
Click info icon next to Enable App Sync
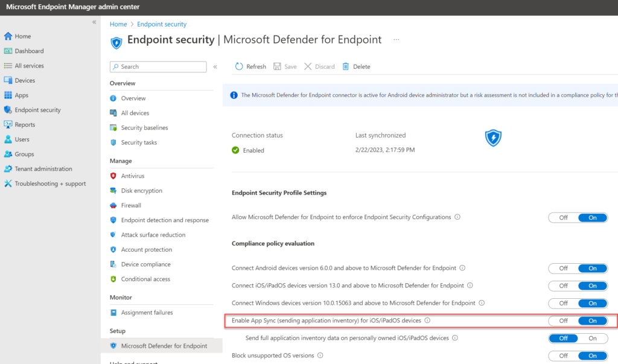[x=427, y=320]
